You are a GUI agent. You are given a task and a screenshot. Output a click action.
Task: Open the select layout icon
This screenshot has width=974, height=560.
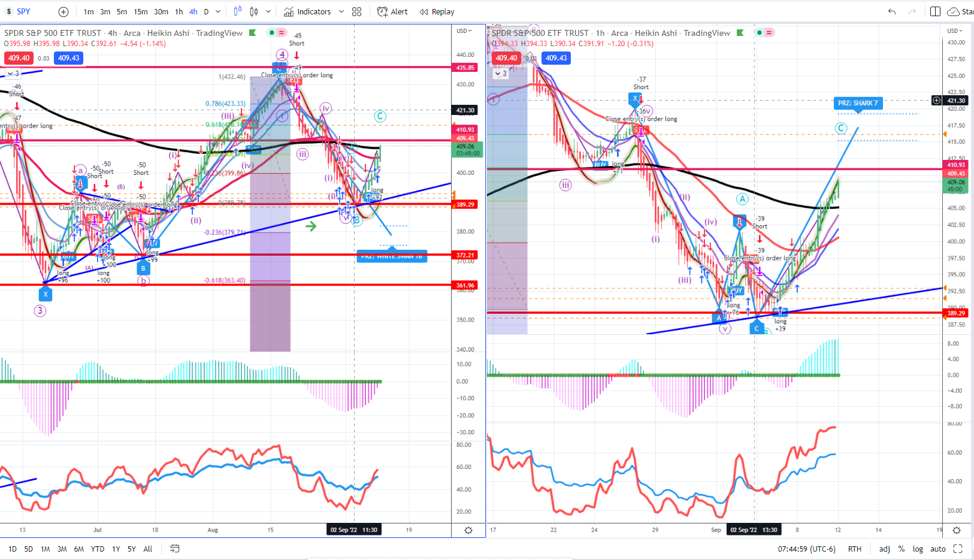click(x=935, y=11)
